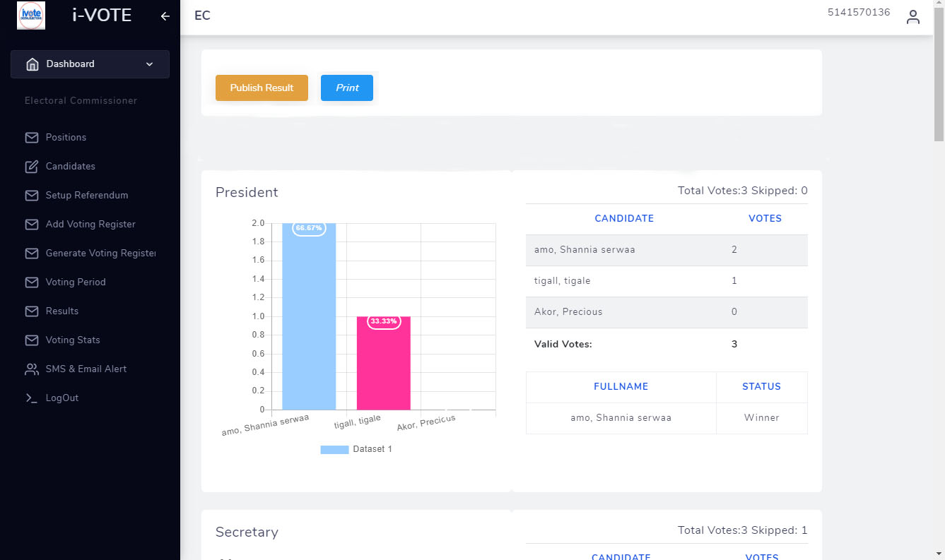The width and height of the screenshot is (945, 560).
Task: Click the pink tigall, tigale bar
Action: [x=384, y=364]
